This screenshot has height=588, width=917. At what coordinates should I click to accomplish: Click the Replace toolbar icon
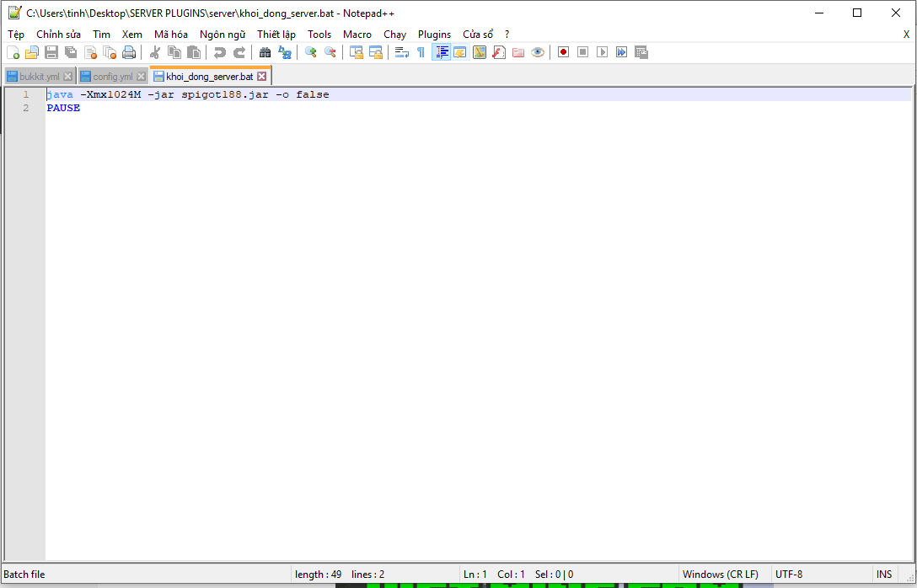click(x=285, y=51)
